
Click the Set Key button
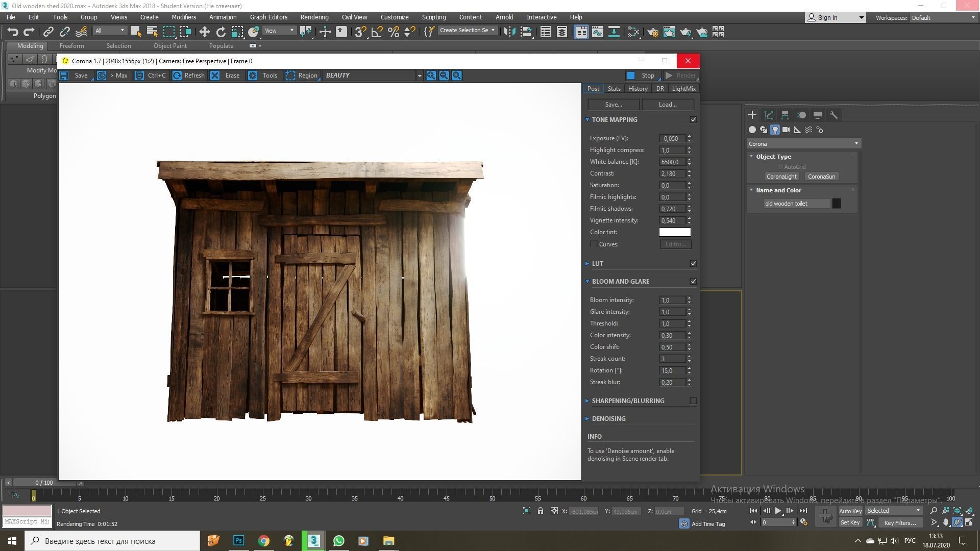pyautogui.click(x=850, y=522)
